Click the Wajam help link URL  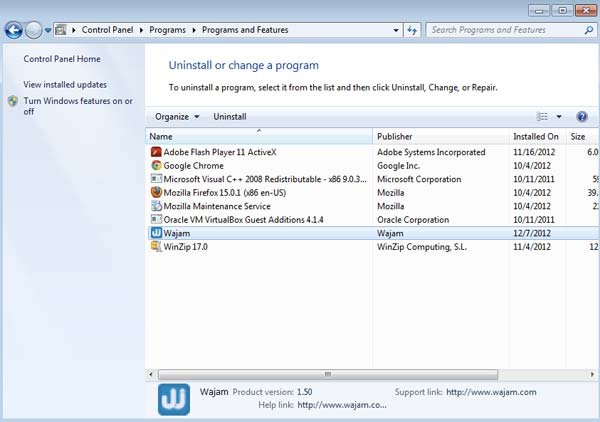[x=342, y=405]
